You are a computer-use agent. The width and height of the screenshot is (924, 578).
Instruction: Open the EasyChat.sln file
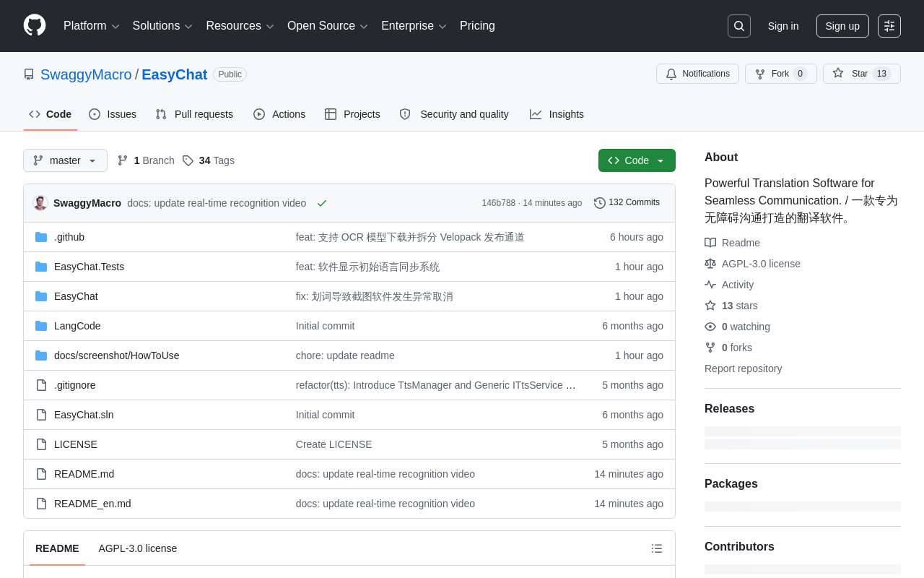coord(84,415)
